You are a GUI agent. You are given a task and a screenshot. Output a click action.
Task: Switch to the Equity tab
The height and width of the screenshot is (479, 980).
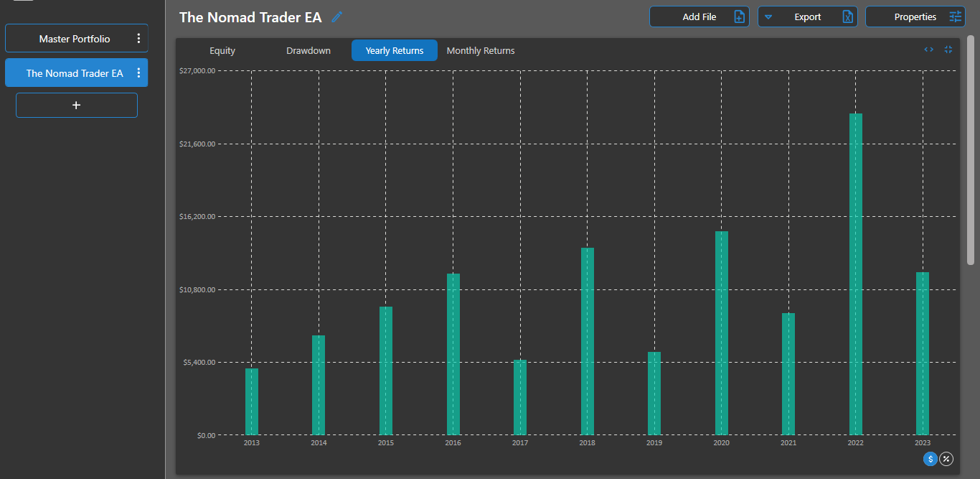tap(222, 50)
